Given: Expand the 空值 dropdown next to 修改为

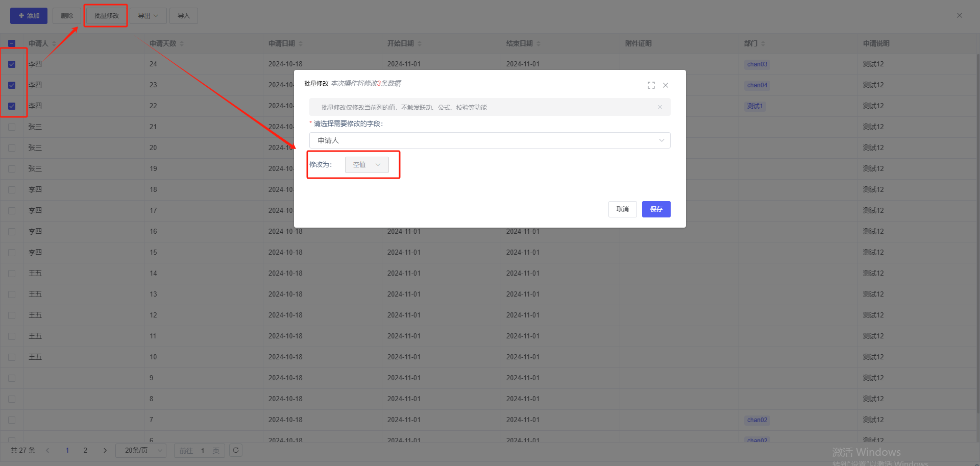Looking at the screenshot, I should click(366, 165).
